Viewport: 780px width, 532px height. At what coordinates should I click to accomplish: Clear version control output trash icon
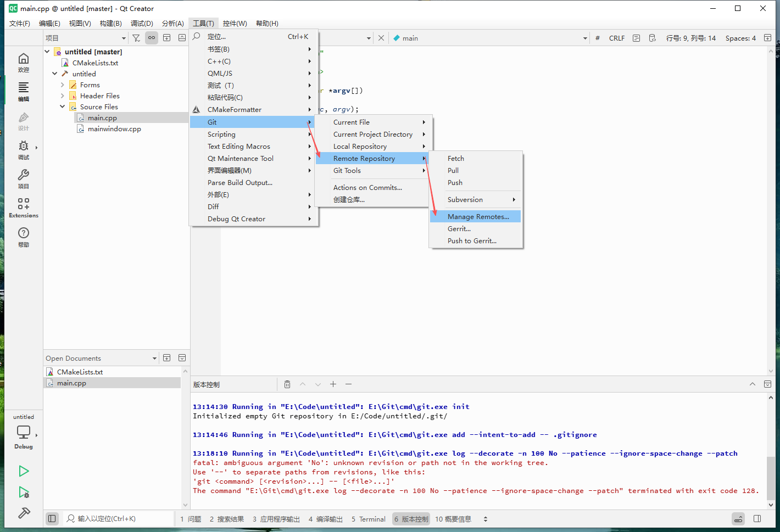(x=287, y=384)
